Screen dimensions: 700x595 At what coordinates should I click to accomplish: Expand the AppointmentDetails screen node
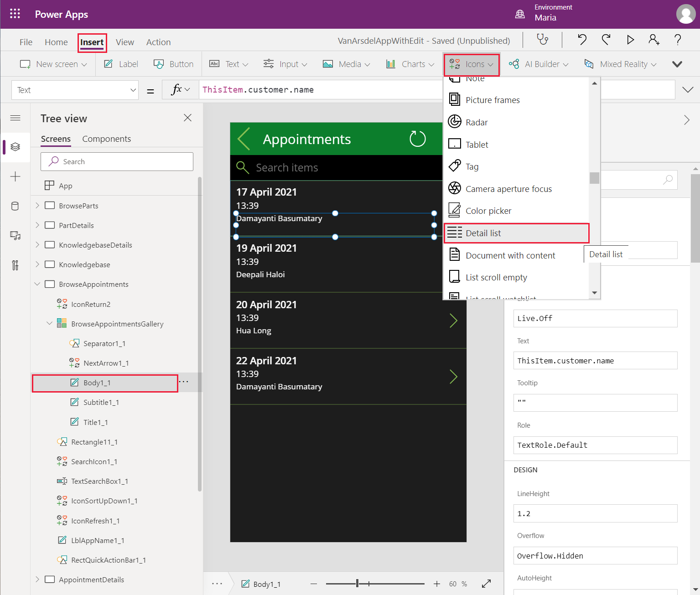(37, 579)
